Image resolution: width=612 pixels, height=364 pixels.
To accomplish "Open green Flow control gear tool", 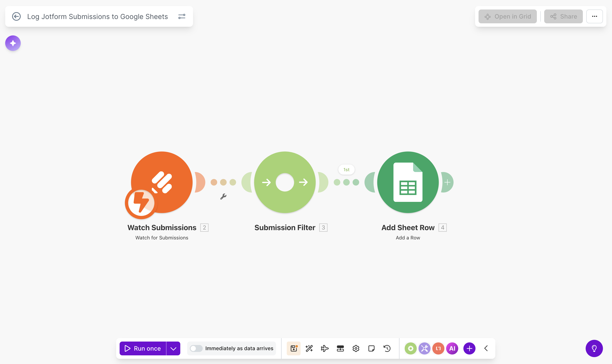I will (411, 348).
